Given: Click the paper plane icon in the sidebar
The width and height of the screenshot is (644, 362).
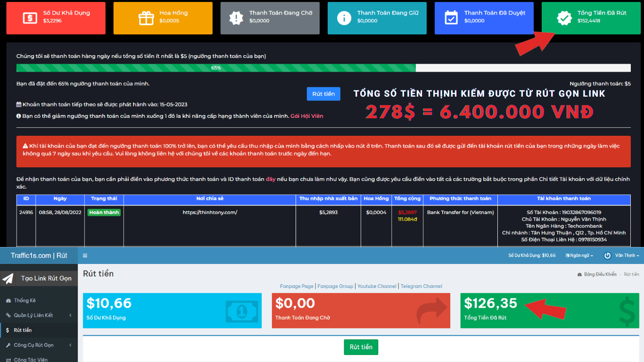Looking at the screenshot, I should pyautogui.click(x=8, y=279).
